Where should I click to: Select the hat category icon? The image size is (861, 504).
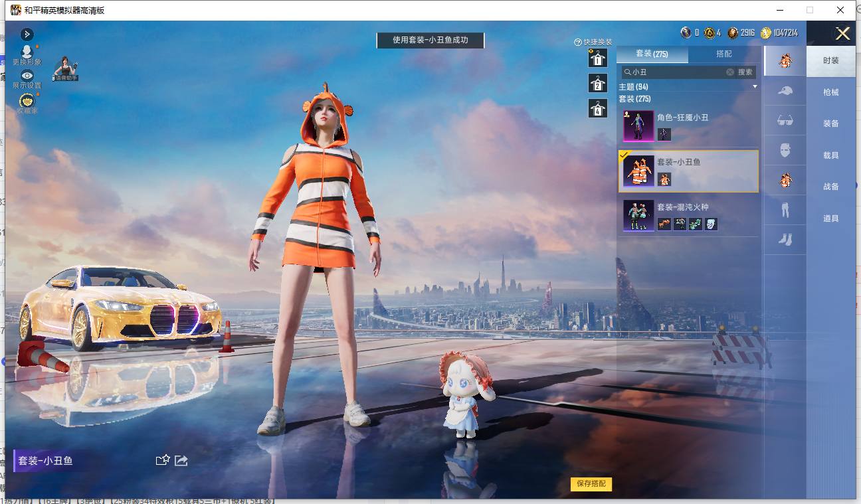pos(785,90)
